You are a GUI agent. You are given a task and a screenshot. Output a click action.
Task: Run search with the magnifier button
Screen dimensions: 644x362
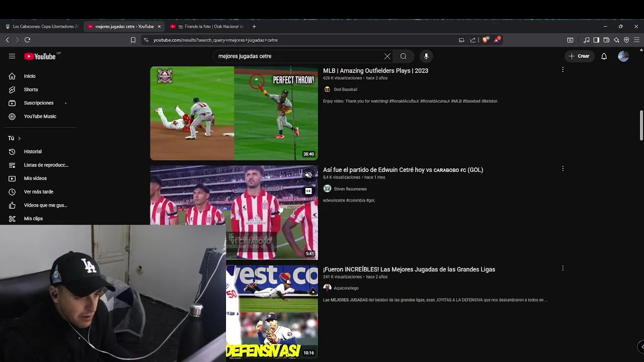[x=404, y=56]
